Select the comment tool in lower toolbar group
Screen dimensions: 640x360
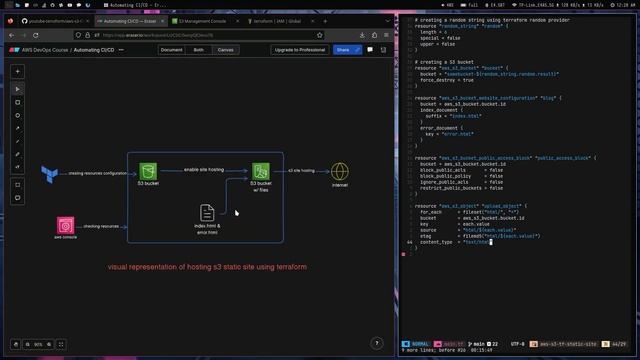point(18,198)
